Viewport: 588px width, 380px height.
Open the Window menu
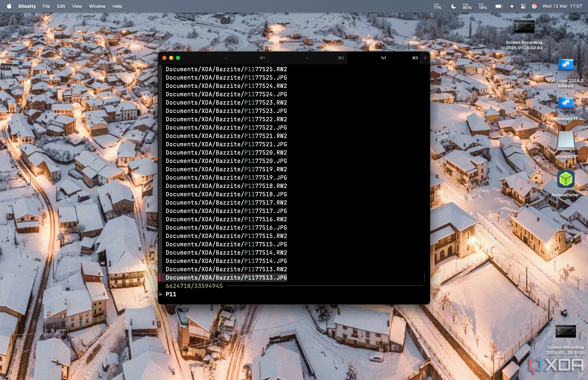(97, 6)
